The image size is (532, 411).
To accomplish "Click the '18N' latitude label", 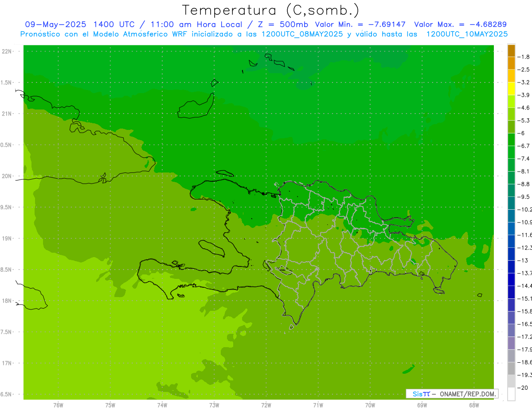I will 7,301.
